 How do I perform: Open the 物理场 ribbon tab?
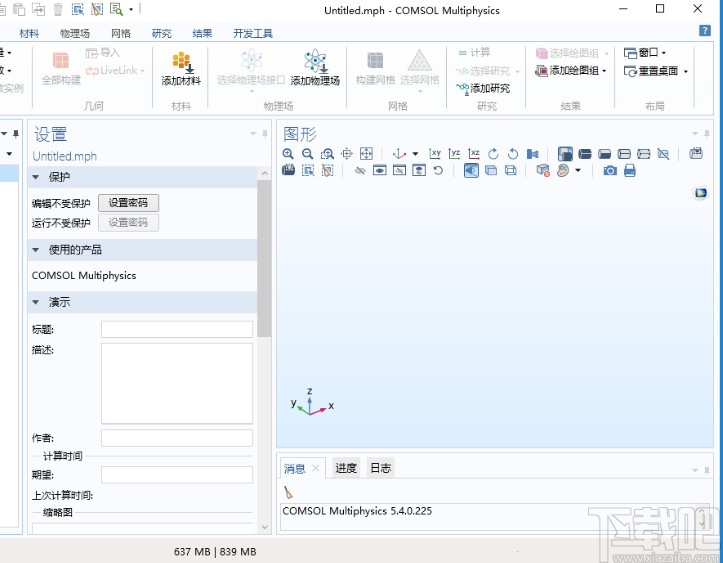(x=75, y=33)
